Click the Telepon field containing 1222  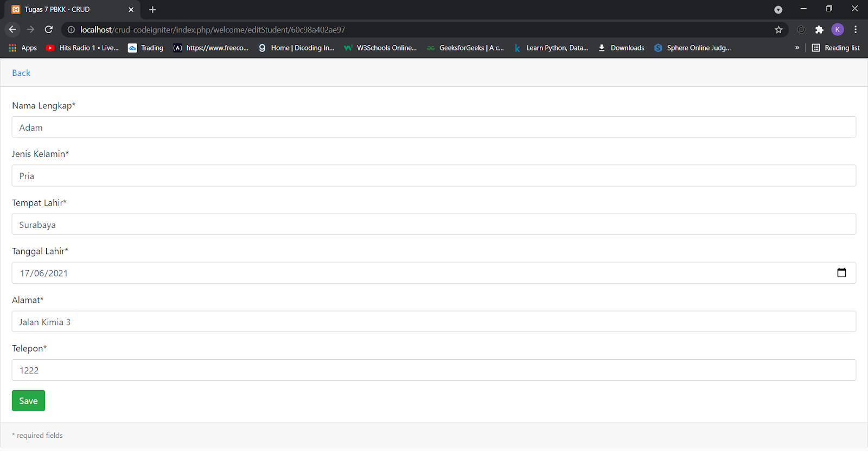pyautogui.click(x=434, y=370)
